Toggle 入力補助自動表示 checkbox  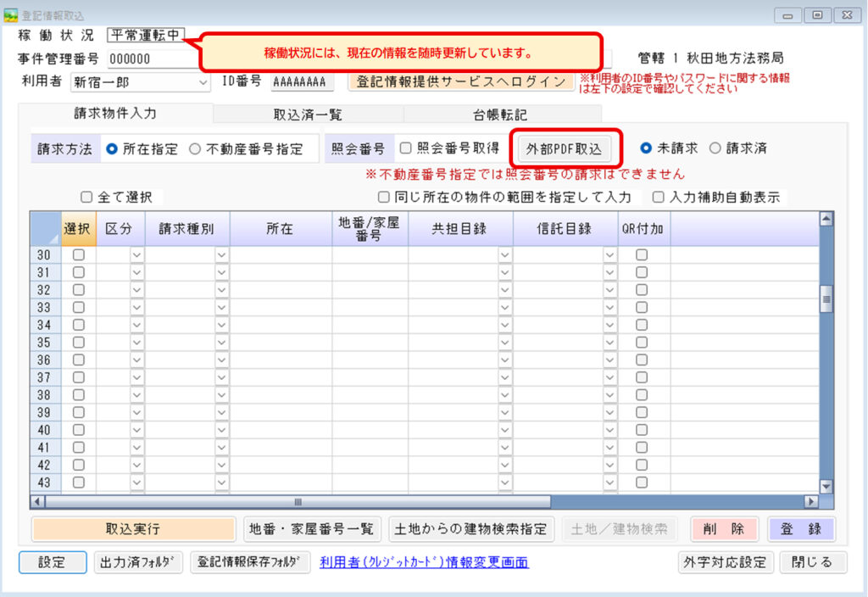click(x=659, y=197)
